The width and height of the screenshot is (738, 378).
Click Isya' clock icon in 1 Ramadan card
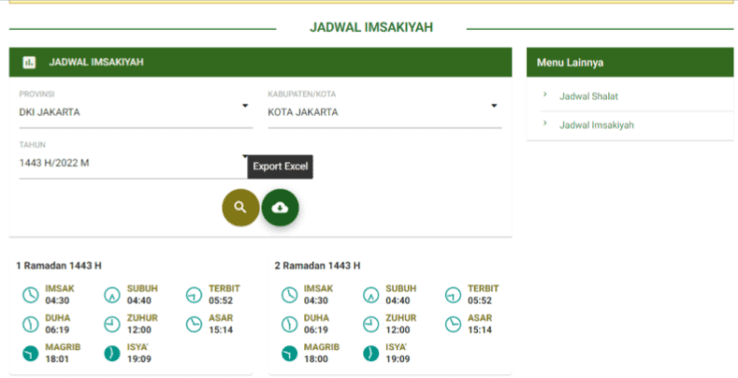point(112,353)
